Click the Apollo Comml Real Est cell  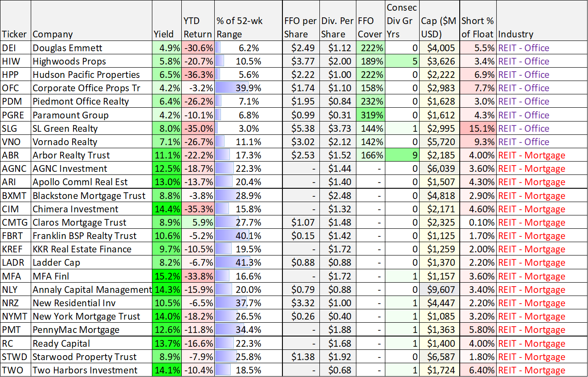click(x=91, y=182)
